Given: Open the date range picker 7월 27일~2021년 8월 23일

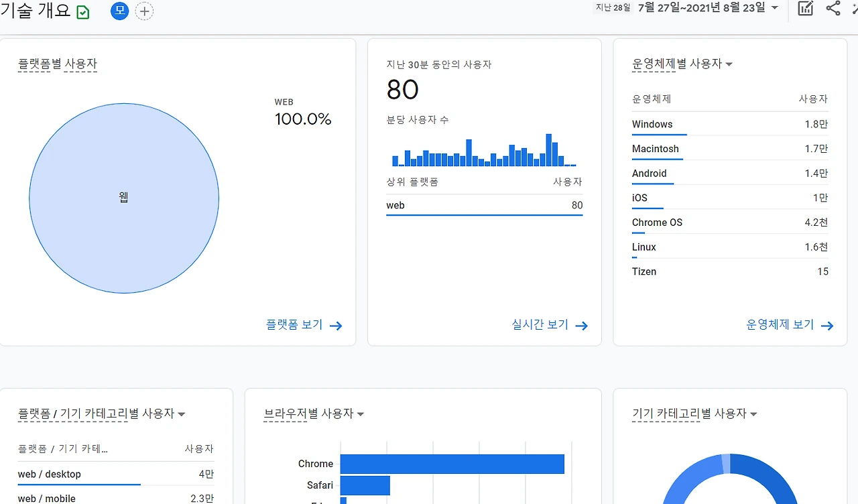Looking at the screenshot, I should 708,8.
